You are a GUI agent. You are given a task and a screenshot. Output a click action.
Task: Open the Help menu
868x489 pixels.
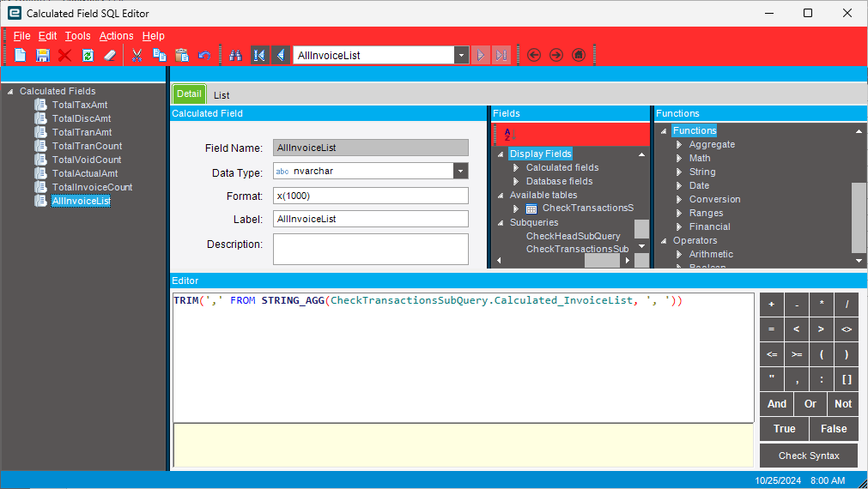click(x=154, y=36)
